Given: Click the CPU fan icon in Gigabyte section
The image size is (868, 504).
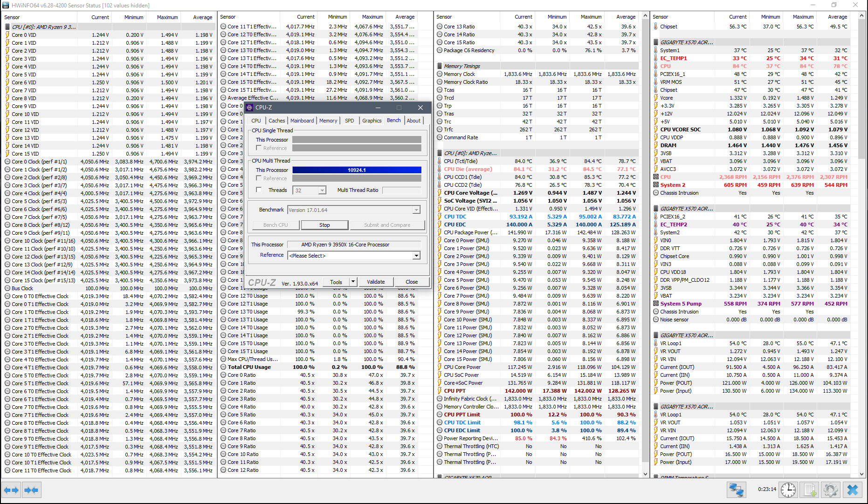Looking at the screenshot, I should [x=656, y=177].
